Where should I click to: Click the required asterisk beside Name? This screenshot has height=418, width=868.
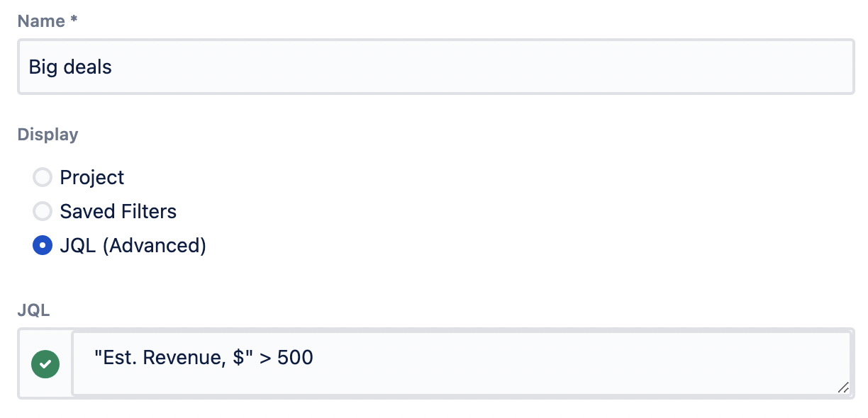(73, 21)
